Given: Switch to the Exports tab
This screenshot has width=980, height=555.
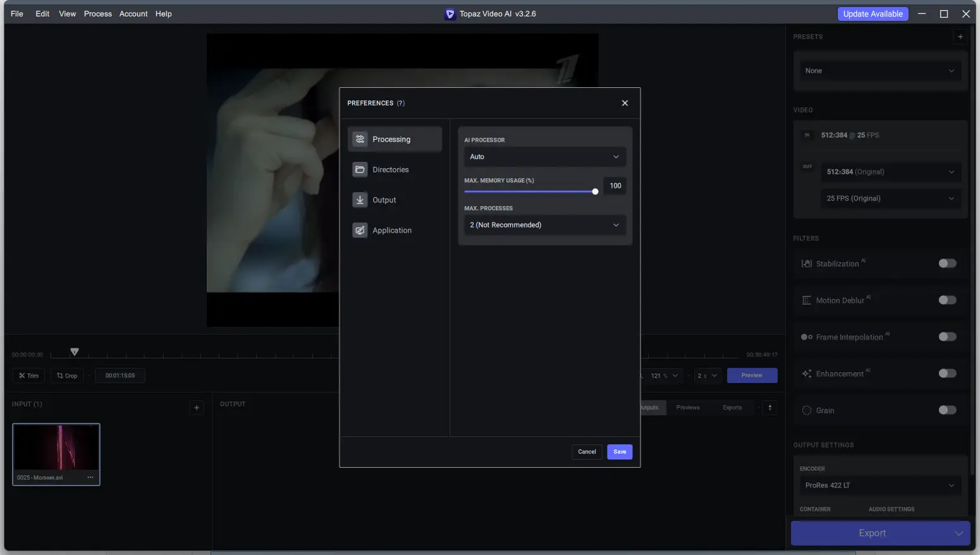Looking at the screenshot, I should (732, 408).
